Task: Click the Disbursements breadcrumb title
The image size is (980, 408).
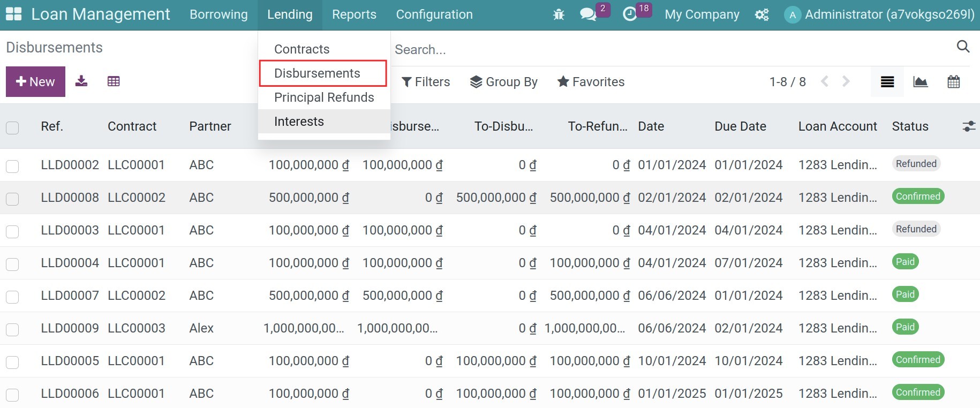Action: [54, 48]
